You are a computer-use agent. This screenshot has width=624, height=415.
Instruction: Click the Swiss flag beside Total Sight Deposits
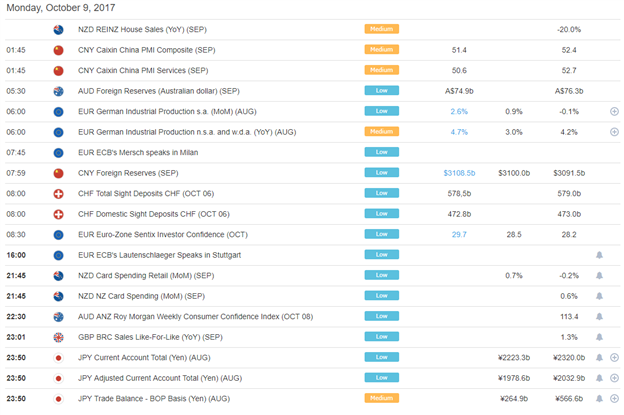58,194
